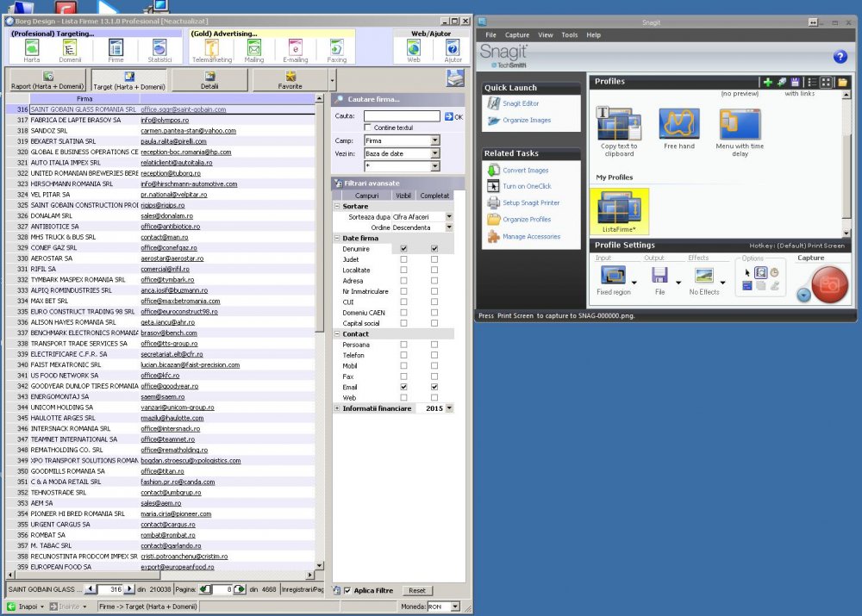This screenshot has height=616, width=862.
Task: Click the No Effects icon
Action: pos(703,275)
